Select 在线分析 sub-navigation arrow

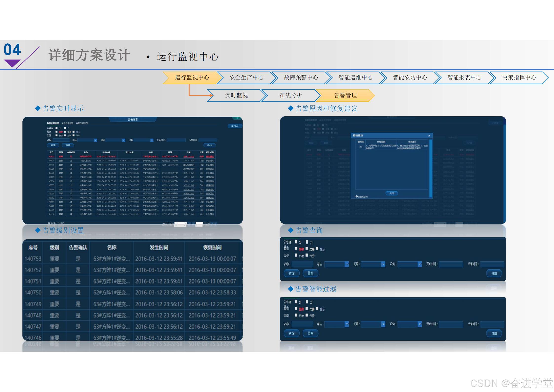tap(291, 95)
